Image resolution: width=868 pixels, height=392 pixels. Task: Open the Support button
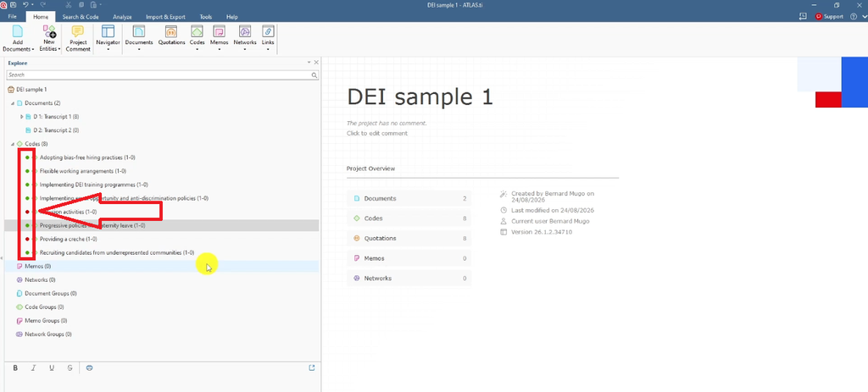[829, 17]
